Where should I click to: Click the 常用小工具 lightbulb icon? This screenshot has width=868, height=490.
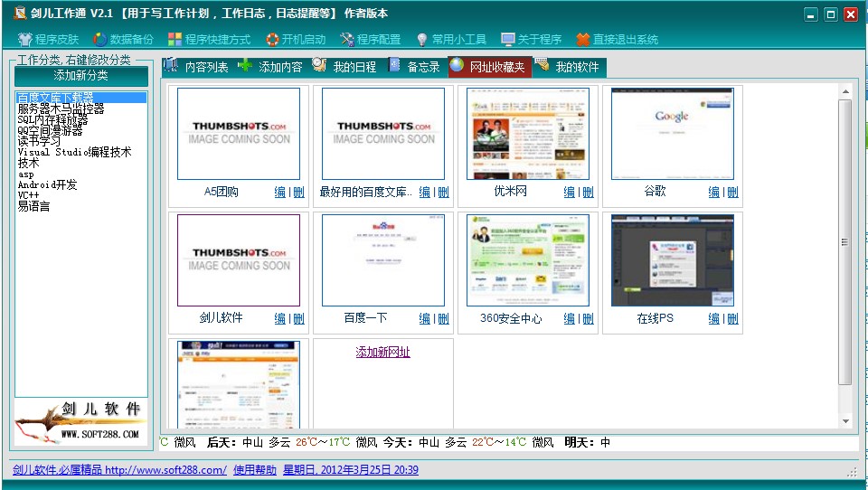(422, 39)
